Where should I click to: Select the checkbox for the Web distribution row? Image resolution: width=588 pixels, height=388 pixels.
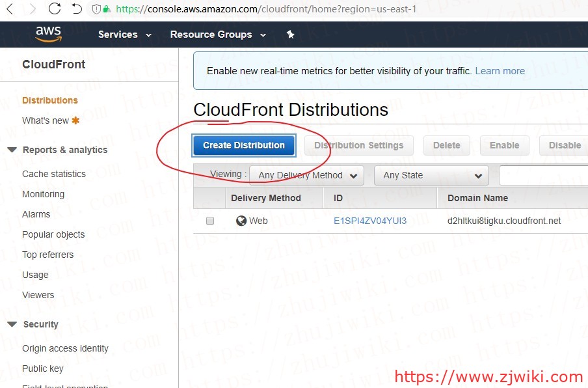pyautogui.click(x=209, y=221)
